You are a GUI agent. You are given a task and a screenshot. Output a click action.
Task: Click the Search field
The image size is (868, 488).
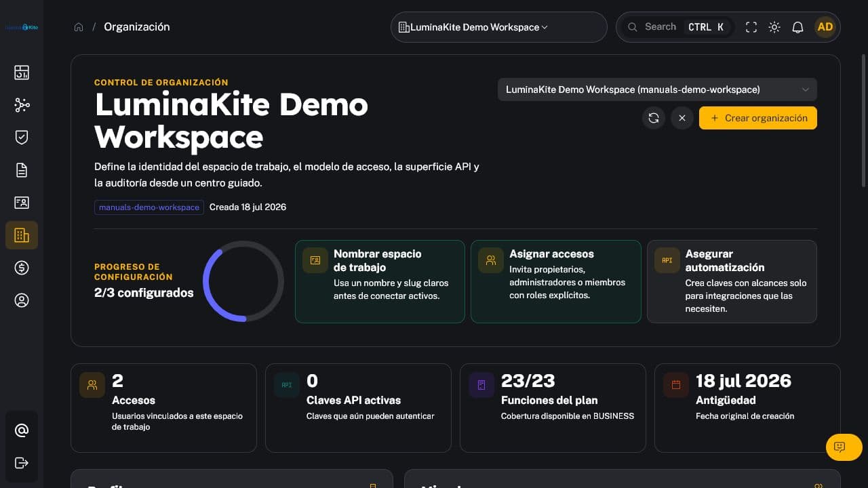click(675, 27)
